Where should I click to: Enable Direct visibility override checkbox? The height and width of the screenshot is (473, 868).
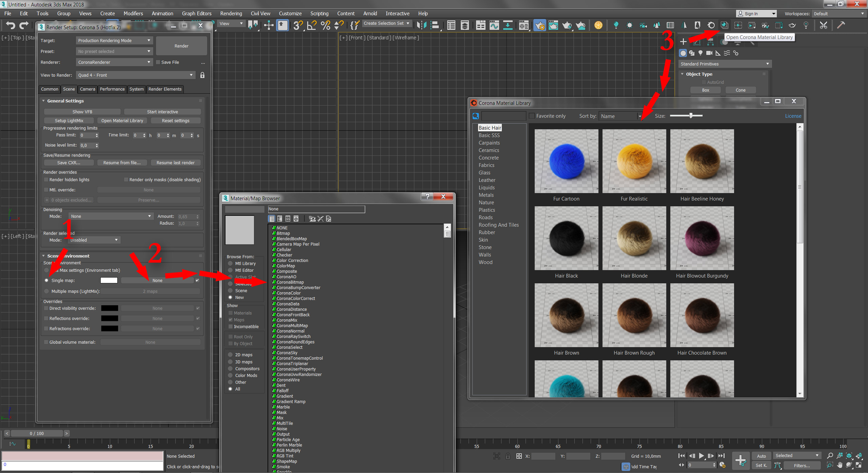coord(46,308)
